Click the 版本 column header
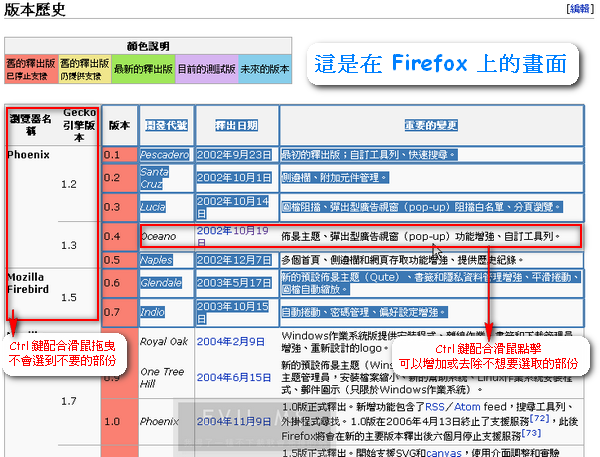Viewport: 600px width, 457px height. [119, 125]
